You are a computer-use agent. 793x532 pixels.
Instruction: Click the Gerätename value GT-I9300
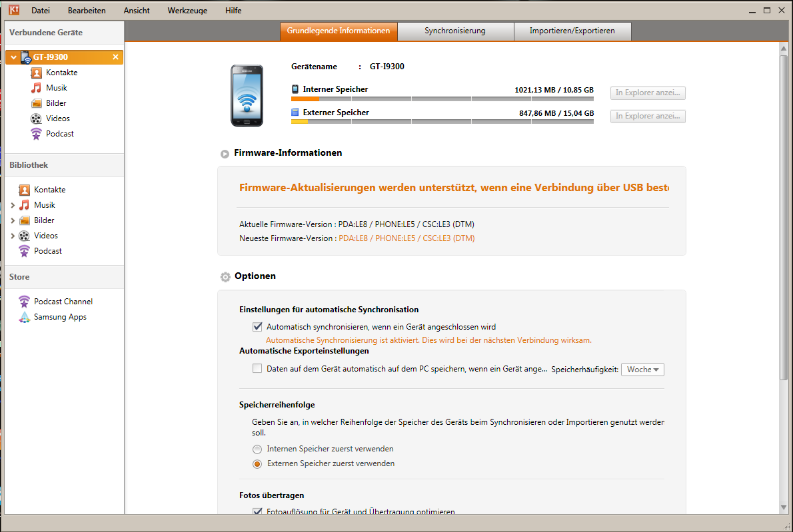(387, 67)
